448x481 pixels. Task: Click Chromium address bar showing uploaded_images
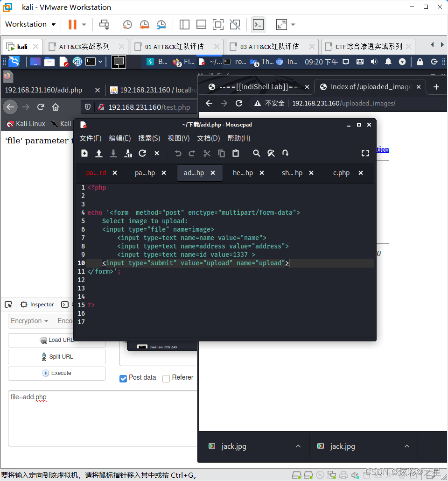(343, 103)
